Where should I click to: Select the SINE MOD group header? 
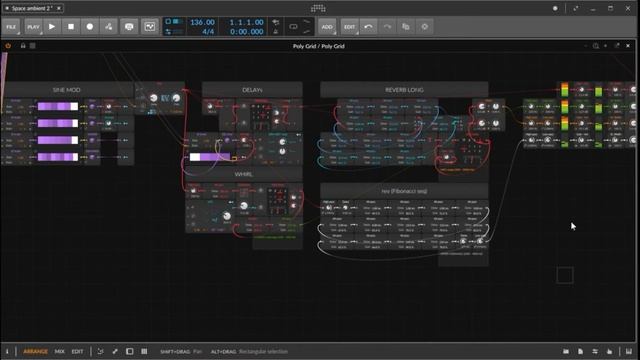[x=67, y=90]
